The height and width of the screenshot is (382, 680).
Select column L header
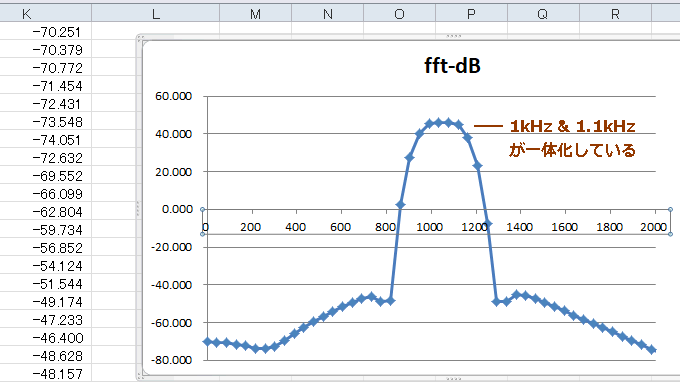point(155,13)
